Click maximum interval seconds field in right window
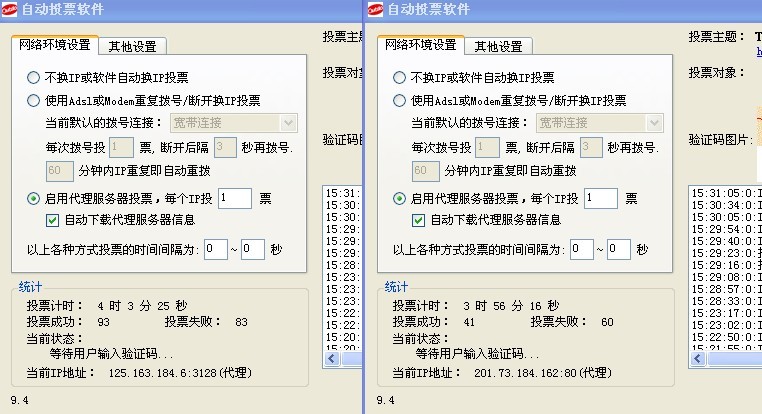The width and height of the screenshot is (762, 414). coord(619,249)
